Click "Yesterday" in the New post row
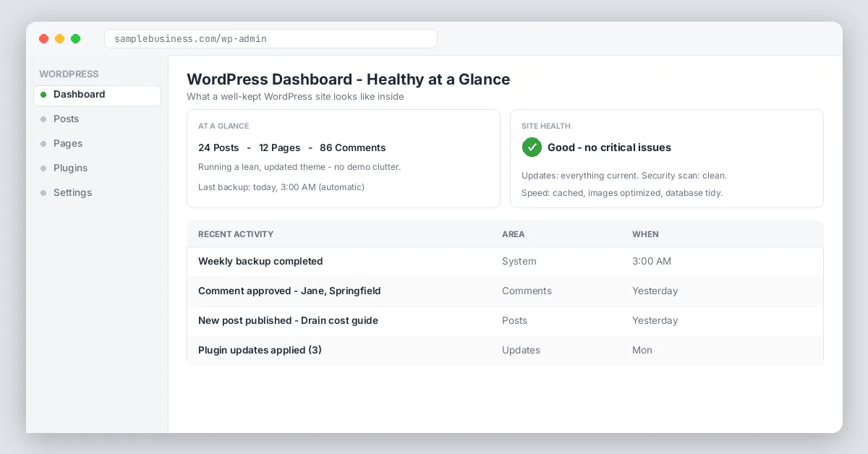The height and width of the screenshot is (454, 868). pos(655,321)
